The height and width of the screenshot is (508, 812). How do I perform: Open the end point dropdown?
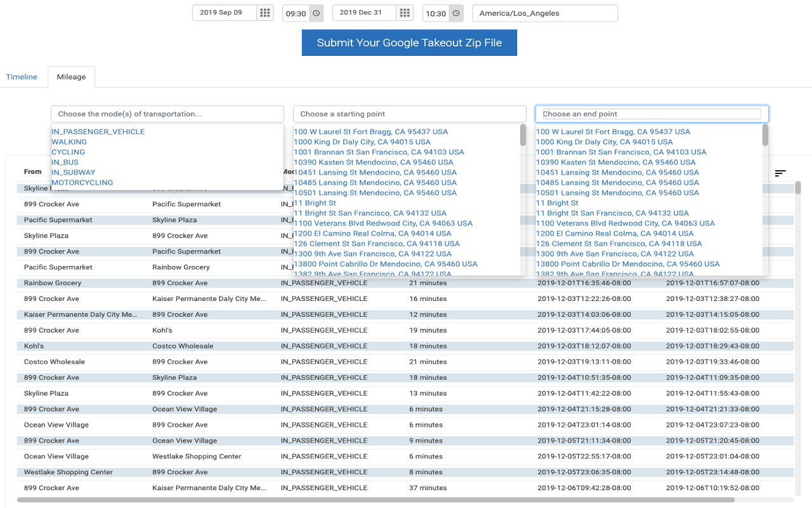tap(651, 113)
